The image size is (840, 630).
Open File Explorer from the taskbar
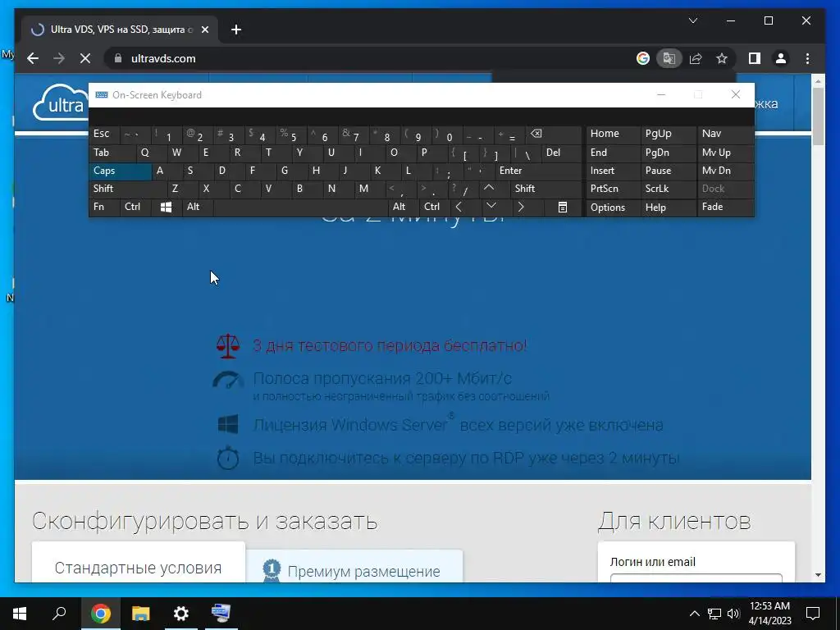pyautogui.click(x=140, y=614)
